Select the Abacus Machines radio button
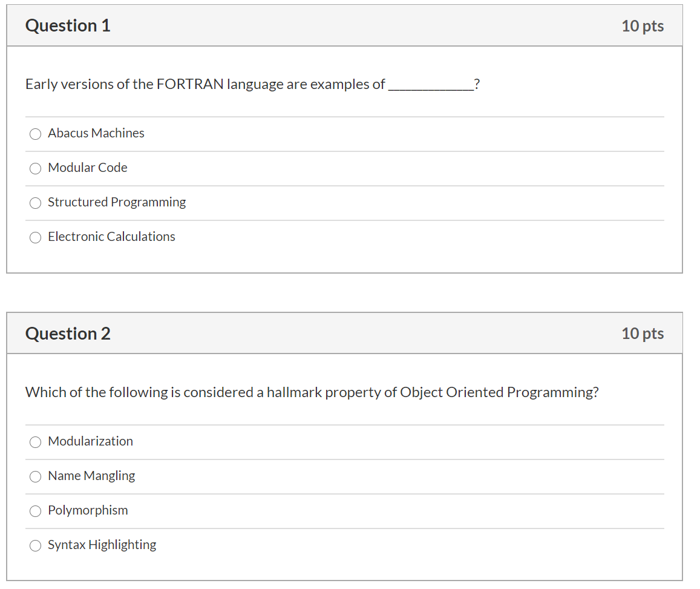Screen dimensions: 700x589 point(35,134)
